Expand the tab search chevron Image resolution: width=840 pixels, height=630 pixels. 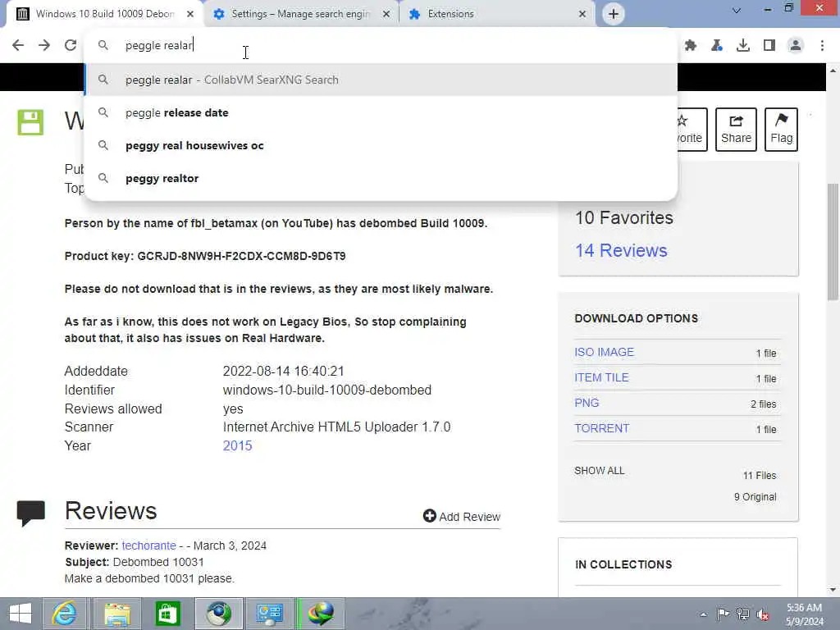pos(737,10)
